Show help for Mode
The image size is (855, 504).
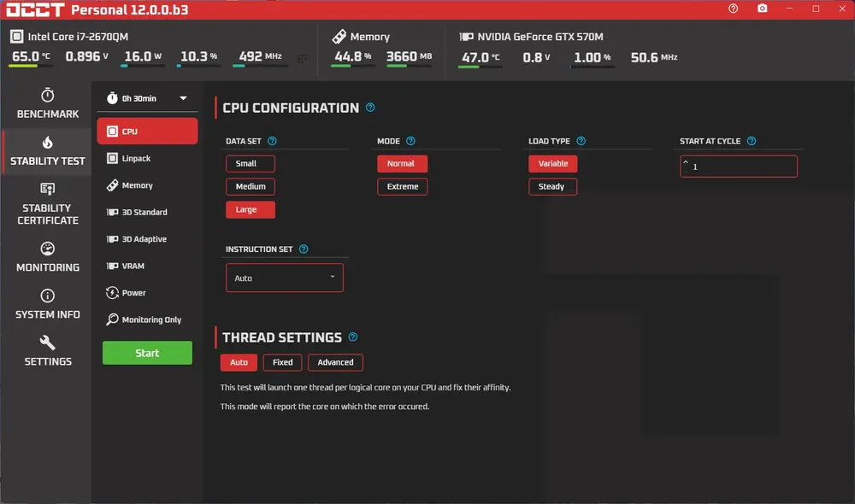pyautogui.click(x=410, y=141)
